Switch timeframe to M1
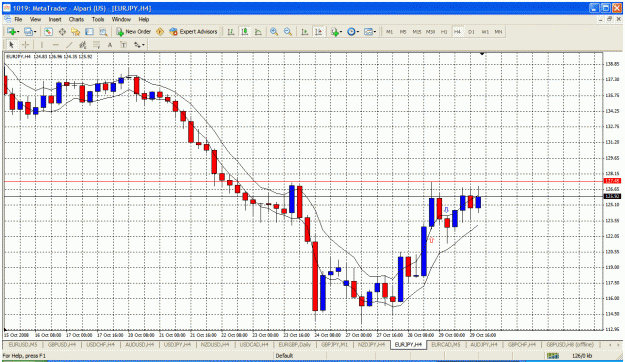This screenshot has width=625, height=362. (x=389, y=31)
